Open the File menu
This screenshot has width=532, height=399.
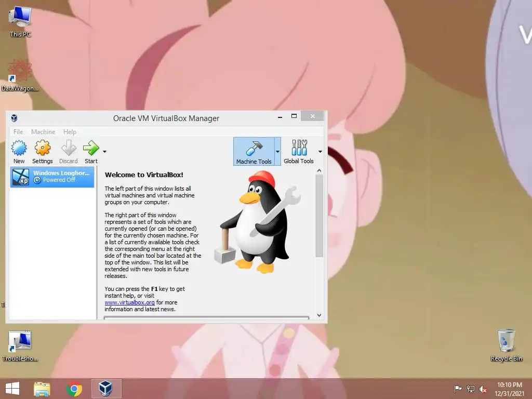(18, 131)
